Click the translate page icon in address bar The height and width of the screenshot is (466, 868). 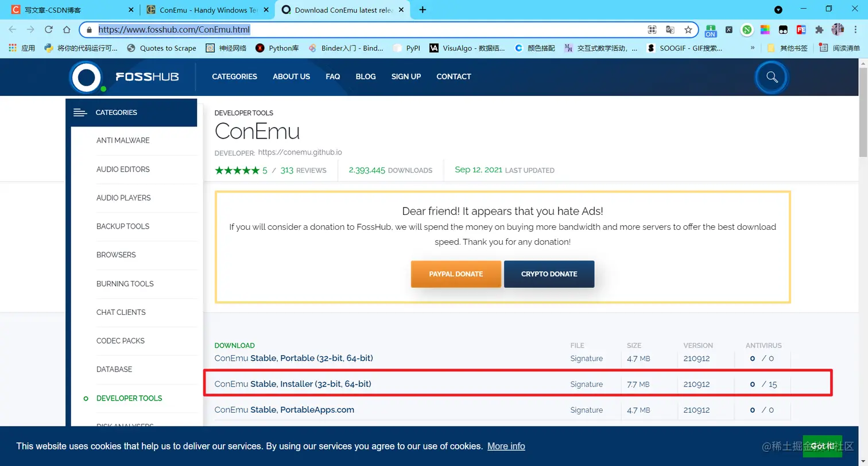[x=670, y=30]
